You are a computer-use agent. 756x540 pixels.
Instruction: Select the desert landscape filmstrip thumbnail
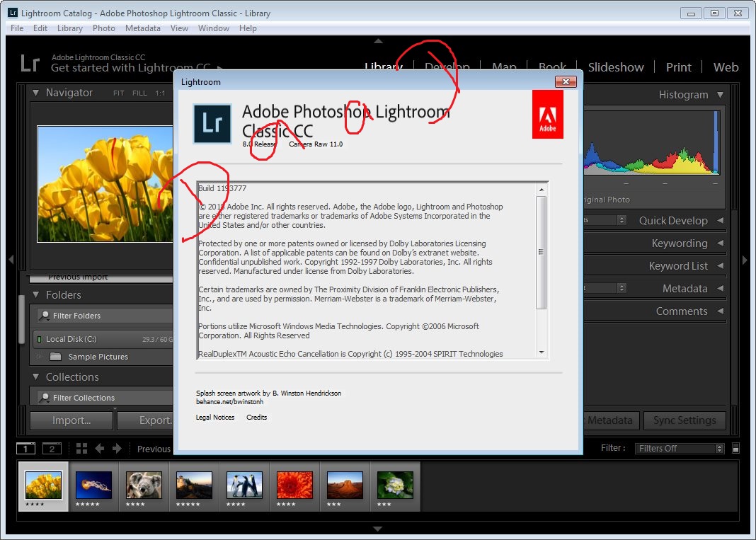[345, 485]
